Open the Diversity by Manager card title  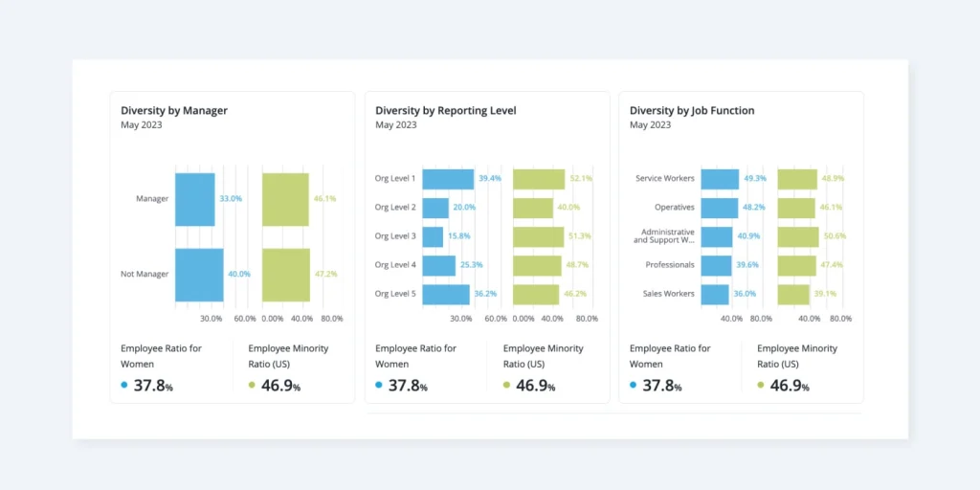click(x=174, y=111)
